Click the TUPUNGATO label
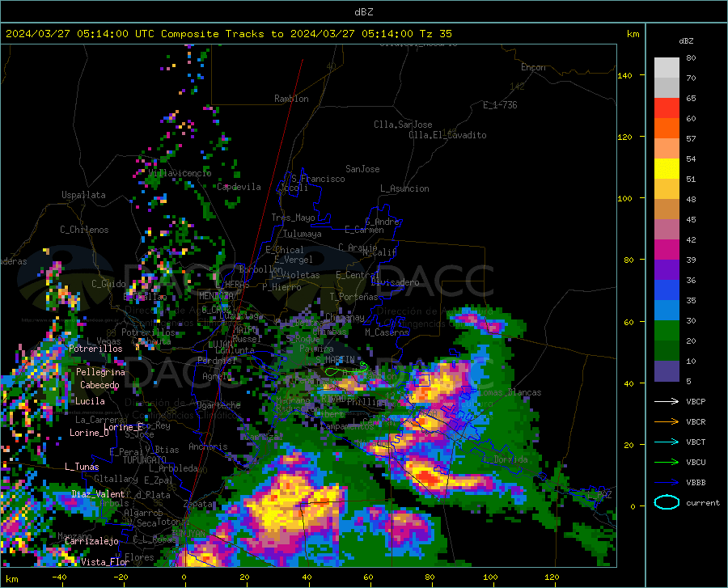The height and width of the screenshot is (588, 728). coord(145,460)
